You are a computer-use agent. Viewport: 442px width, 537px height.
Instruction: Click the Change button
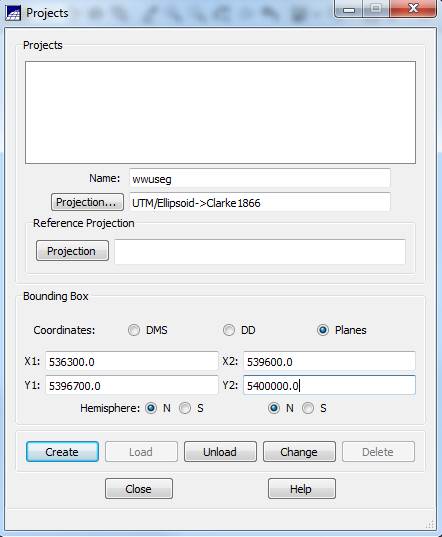click(299, 452)
